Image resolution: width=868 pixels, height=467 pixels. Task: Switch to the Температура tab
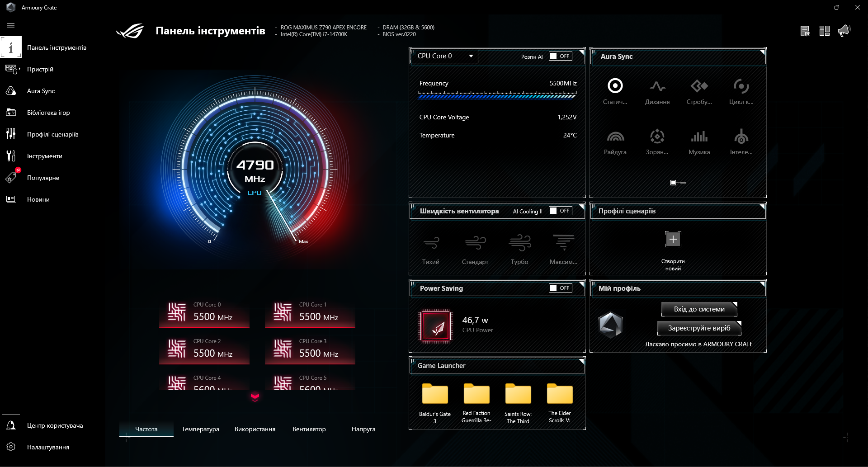pyautogui.click(x=200, y=429)
